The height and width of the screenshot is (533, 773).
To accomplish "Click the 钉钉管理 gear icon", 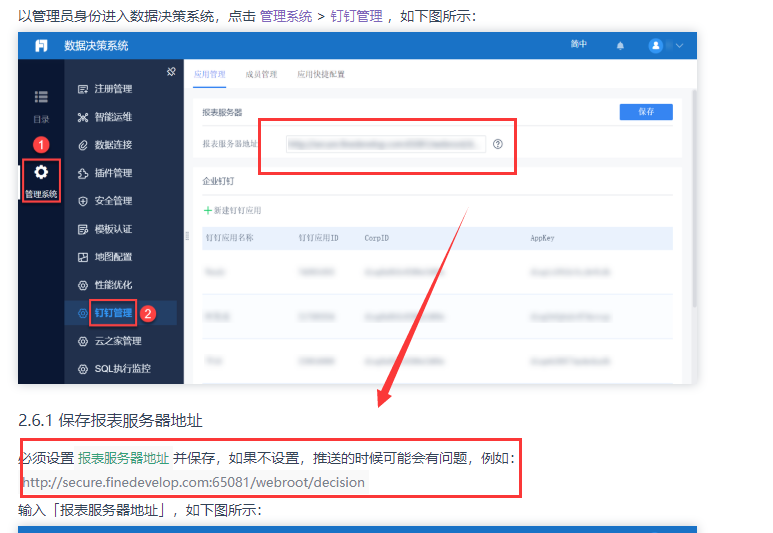I will (x=83, y=313).
